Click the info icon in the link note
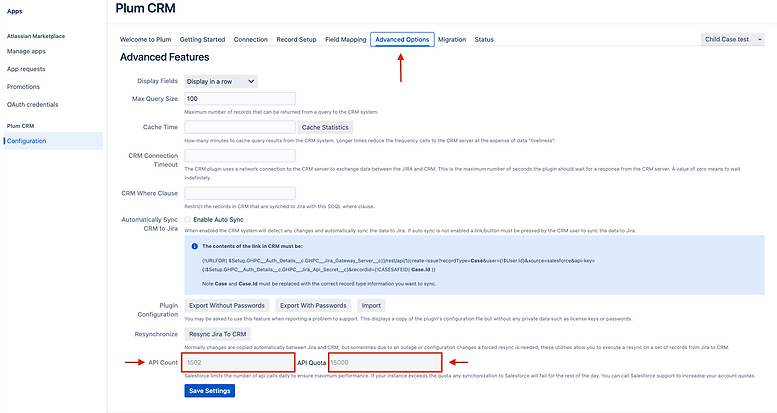The width and height of the screenshot is (777, 413). [x=195, y=246]
